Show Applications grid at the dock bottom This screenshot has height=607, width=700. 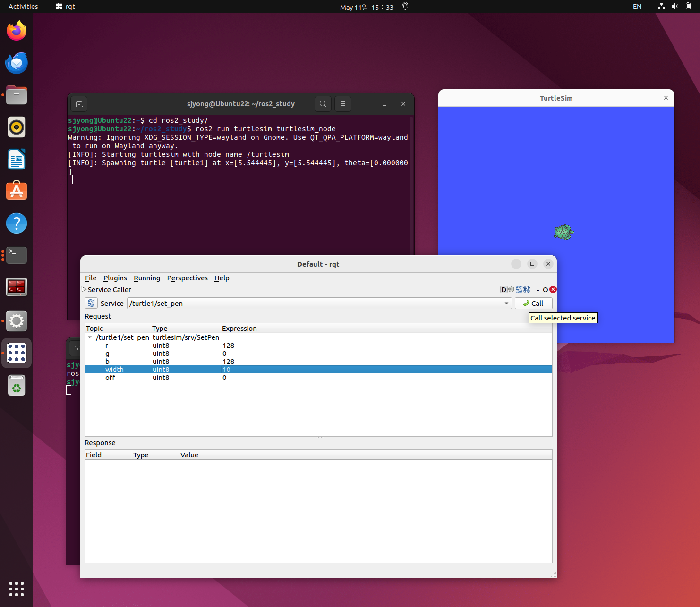(17, 589)
